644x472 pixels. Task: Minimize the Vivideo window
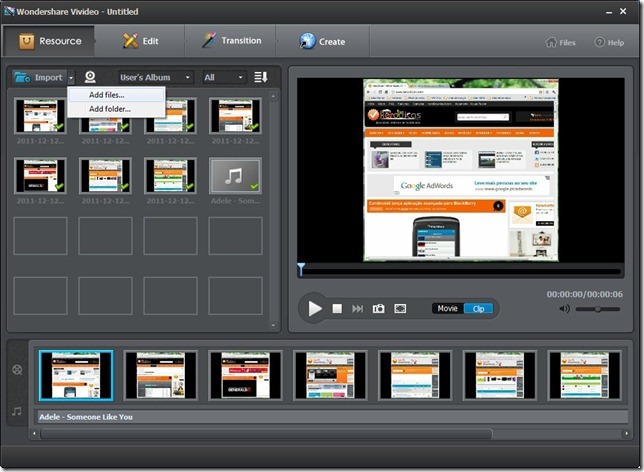tap(609, 12)
